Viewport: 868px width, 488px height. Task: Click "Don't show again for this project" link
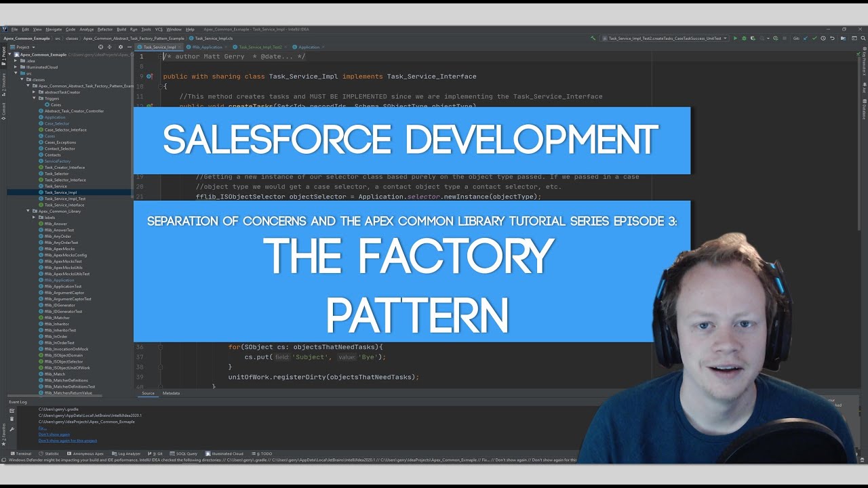[67, 441]
